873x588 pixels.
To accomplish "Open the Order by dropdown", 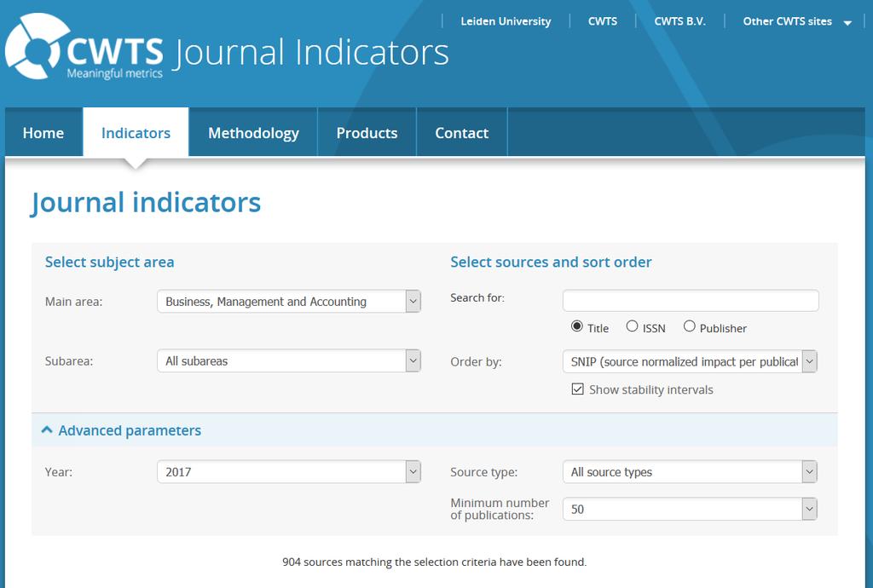I will (x=690, y=361).
